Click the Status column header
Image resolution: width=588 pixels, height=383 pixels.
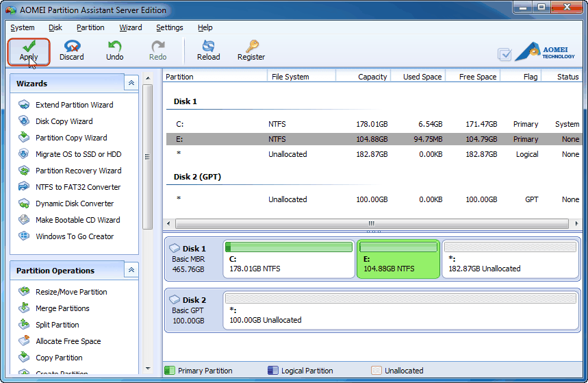tap(562, 77)
